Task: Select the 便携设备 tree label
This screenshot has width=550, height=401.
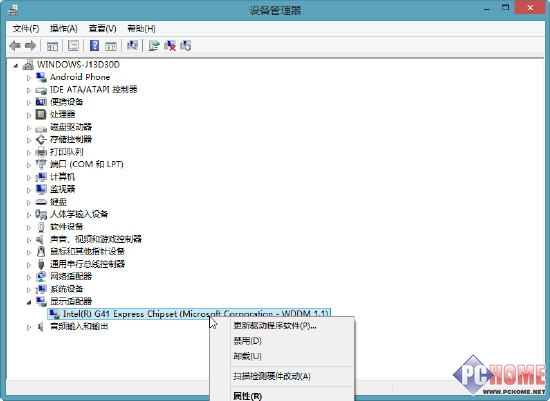Action: click(66, 102)
